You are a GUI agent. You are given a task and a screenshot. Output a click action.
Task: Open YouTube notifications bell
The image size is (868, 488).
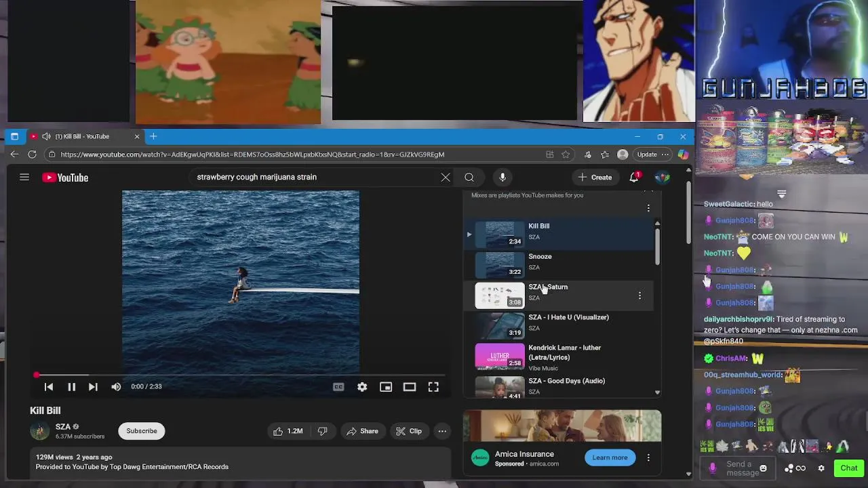click(x=634, y=178)
